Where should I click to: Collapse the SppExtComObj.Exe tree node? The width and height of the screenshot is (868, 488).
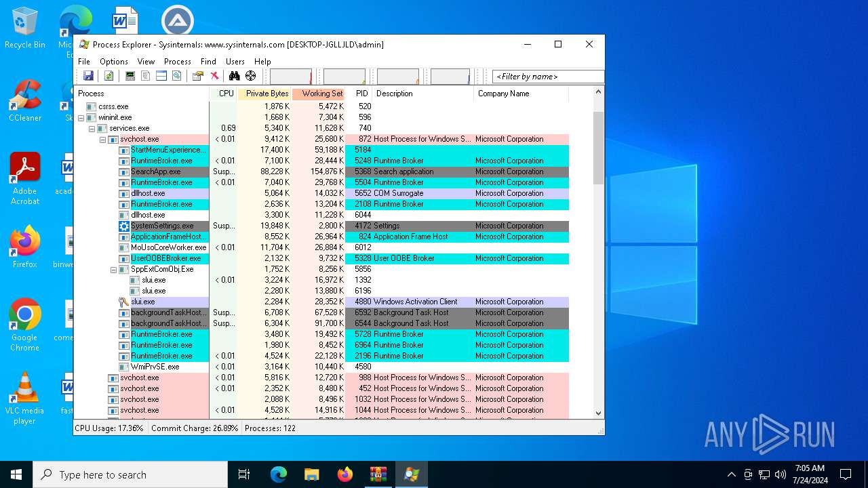tap(113, 269)
